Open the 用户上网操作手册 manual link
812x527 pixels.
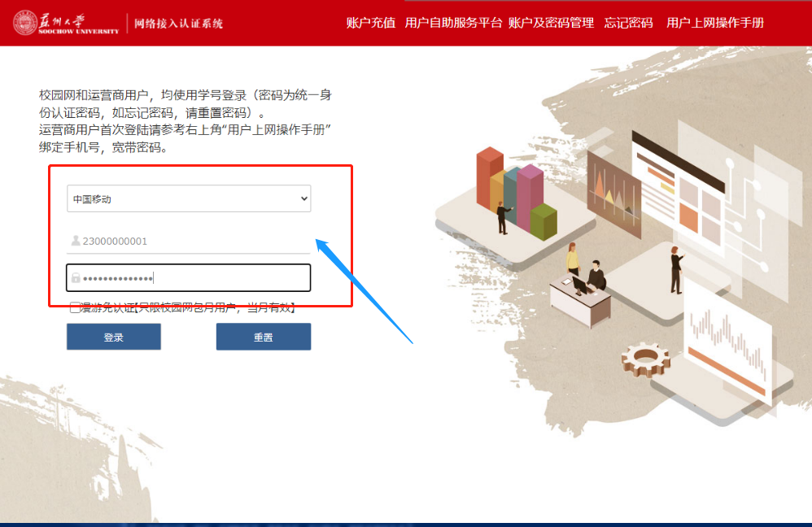[x=715, y=23]
